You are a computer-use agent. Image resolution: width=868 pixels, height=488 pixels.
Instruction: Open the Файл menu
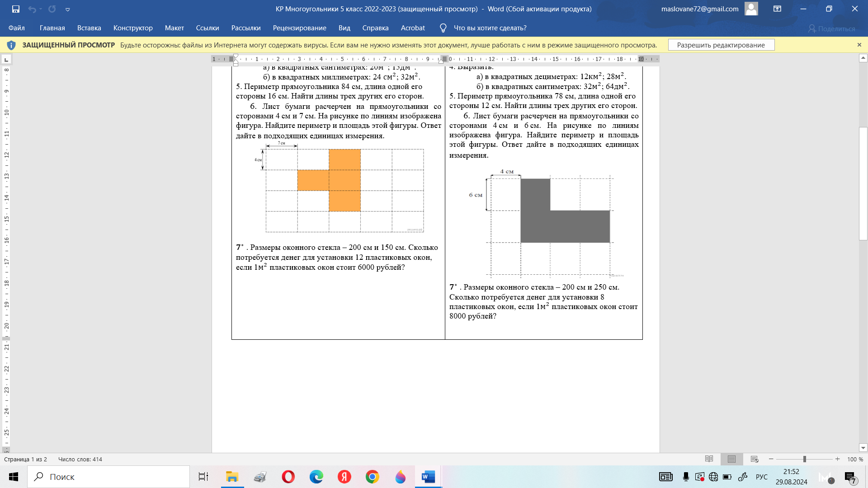(17, 28)
